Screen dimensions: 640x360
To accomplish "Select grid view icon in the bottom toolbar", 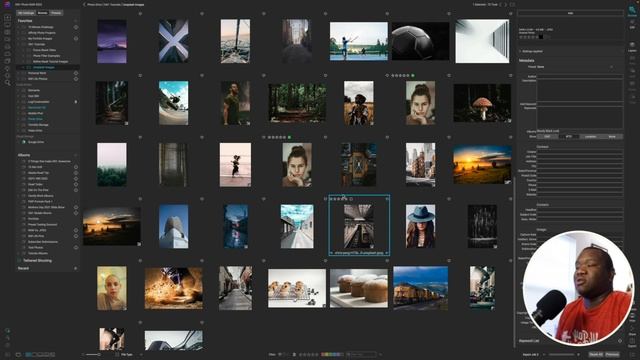I will pyautogui.click(x=29, y=355).
